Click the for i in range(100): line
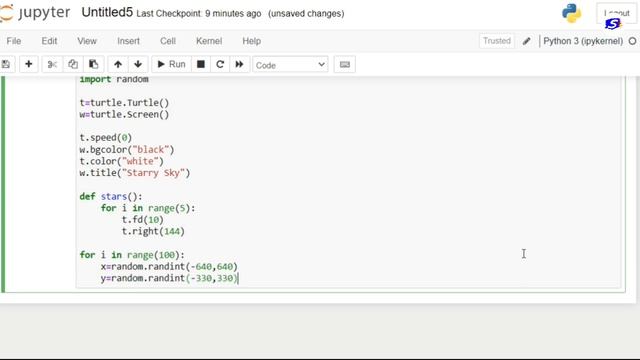Screen dimensions: 640x360 click(x=132, y=255)
